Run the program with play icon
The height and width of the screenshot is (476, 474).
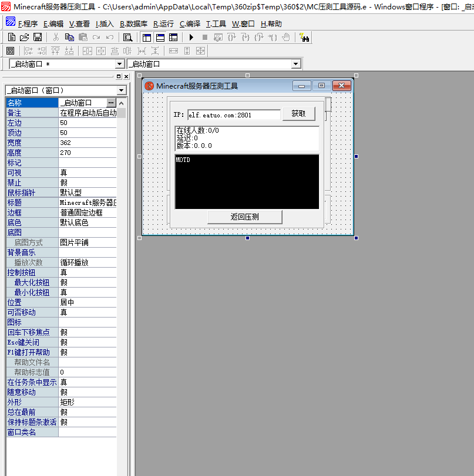pos(191,38)
